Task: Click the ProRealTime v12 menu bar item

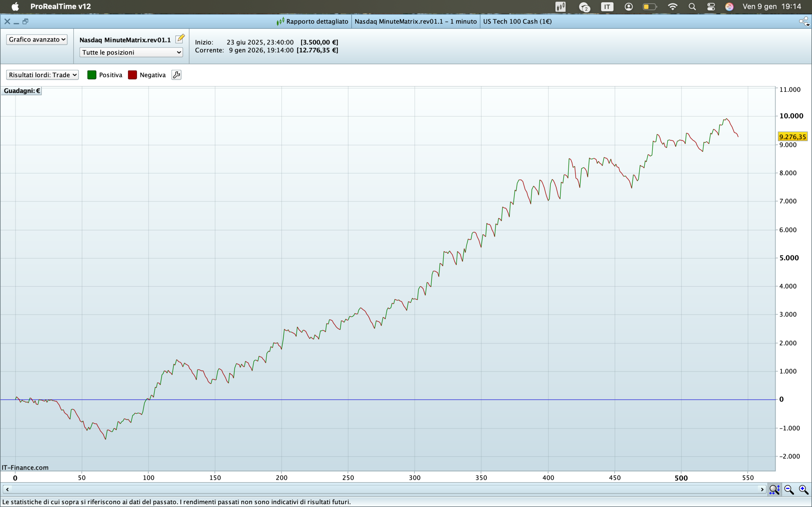Action: pos(60,7)
